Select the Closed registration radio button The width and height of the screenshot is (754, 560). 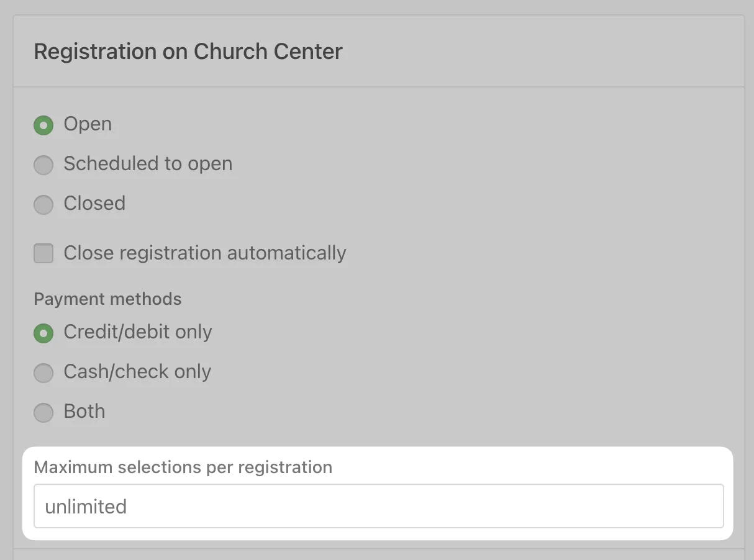point(43,204)
